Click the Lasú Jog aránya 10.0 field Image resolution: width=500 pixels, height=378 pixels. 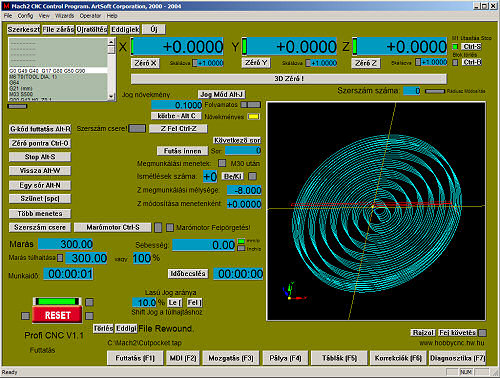pos(144,302)
